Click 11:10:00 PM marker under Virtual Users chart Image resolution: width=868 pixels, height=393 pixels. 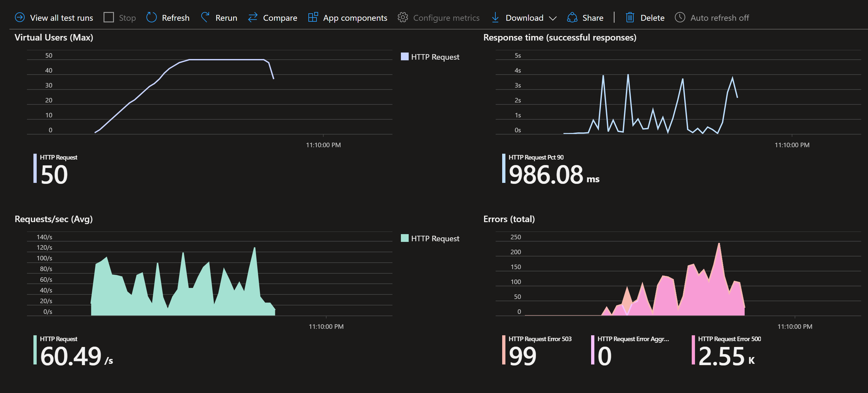click(323, 145)
